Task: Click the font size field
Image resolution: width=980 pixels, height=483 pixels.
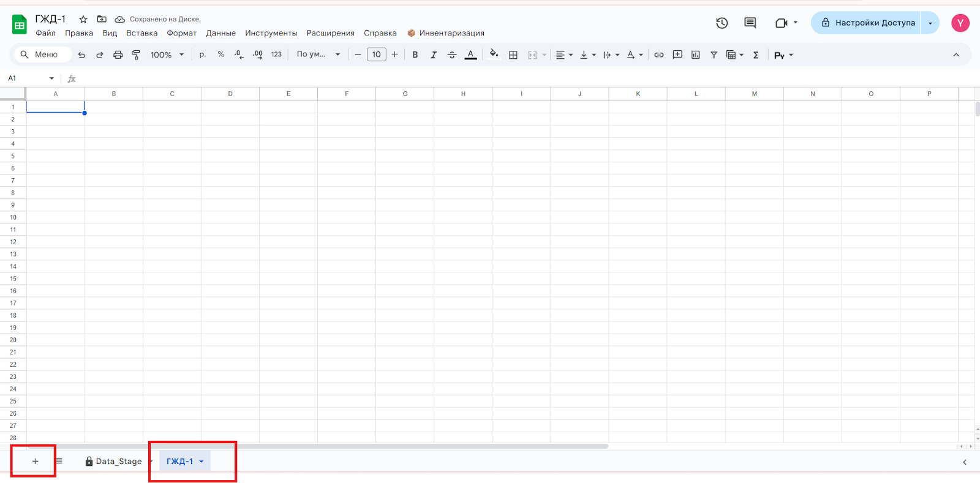Action: pos(377,54)
